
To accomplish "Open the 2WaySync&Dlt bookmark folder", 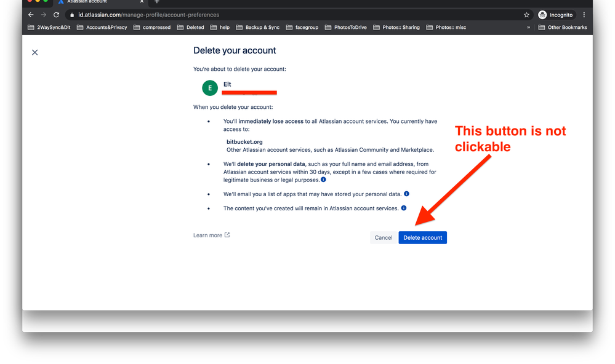I will pos(49,28).
